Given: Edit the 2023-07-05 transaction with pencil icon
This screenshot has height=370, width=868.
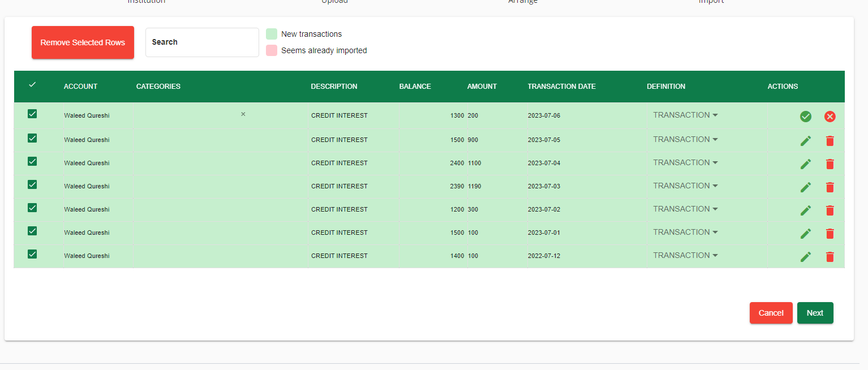Looking at the screenshot, I should [x=806, y=141].
